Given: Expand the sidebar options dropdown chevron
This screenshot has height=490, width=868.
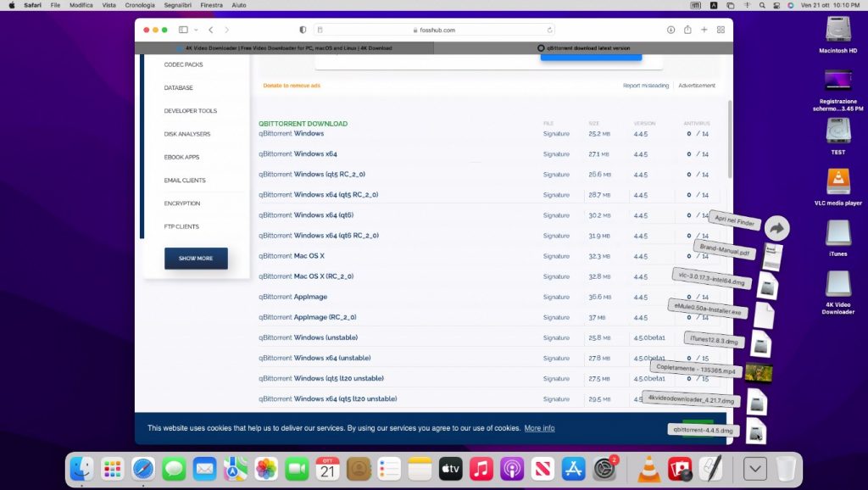Looking at the screenshot, I should pos(194,30).
